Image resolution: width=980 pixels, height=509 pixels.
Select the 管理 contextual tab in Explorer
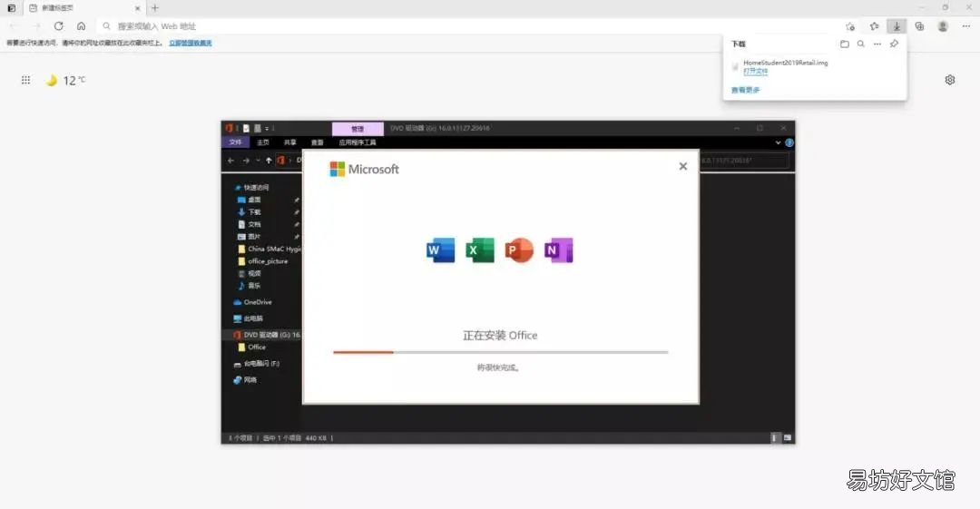(x=358, y=129)
